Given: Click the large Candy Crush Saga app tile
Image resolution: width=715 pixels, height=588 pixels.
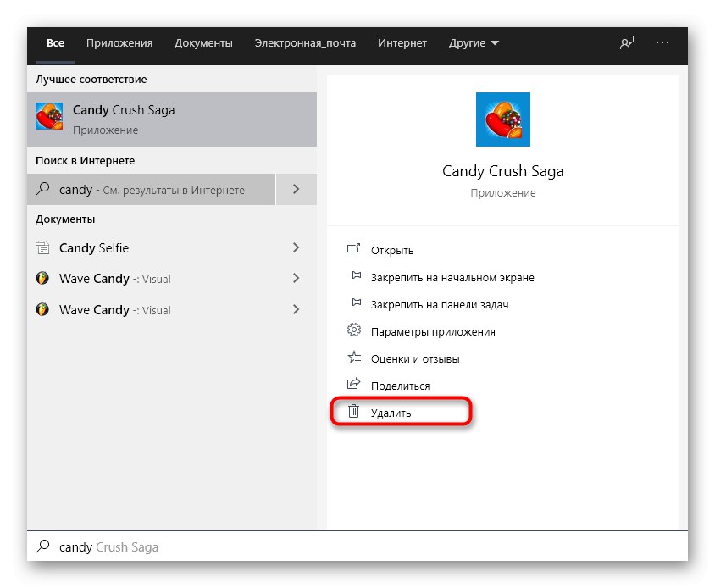Looking at the screenshot, I should click(x=503, y=119).
